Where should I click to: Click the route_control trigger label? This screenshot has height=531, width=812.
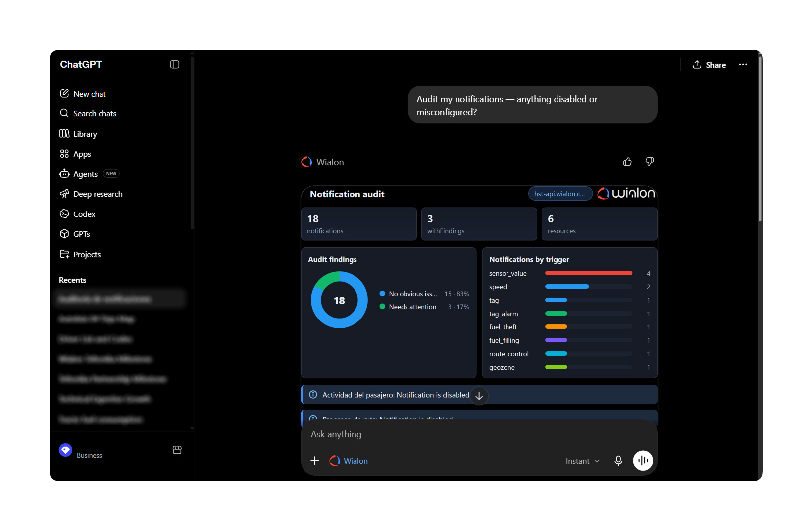(509, 354)
